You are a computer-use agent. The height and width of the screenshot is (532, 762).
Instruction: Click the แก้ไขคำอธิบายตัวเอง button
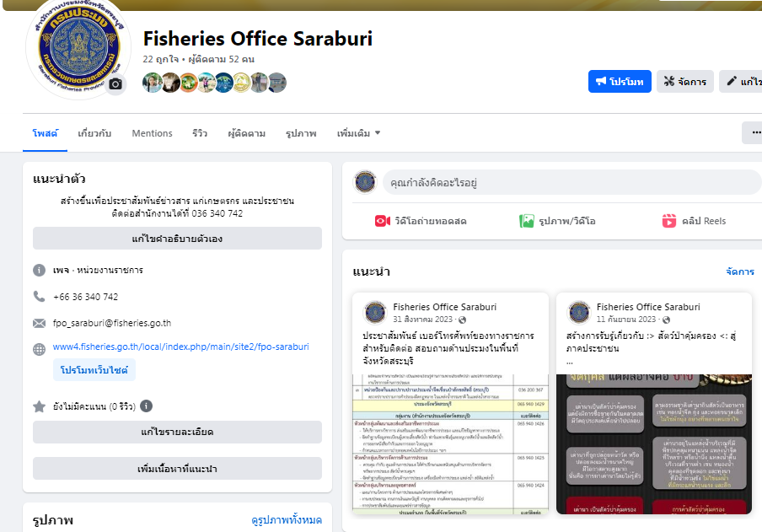pyautogui.click(x=177, y=239)
